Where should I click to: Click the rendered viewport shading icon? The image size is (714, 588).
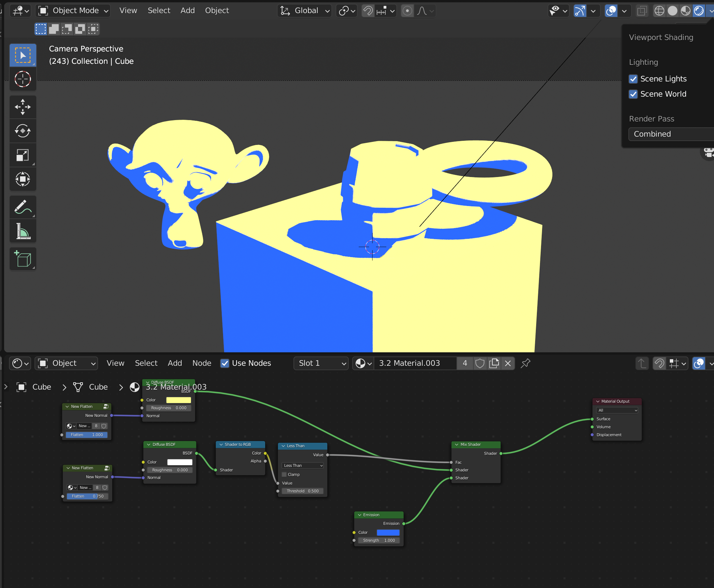click(x=699, y=11)
